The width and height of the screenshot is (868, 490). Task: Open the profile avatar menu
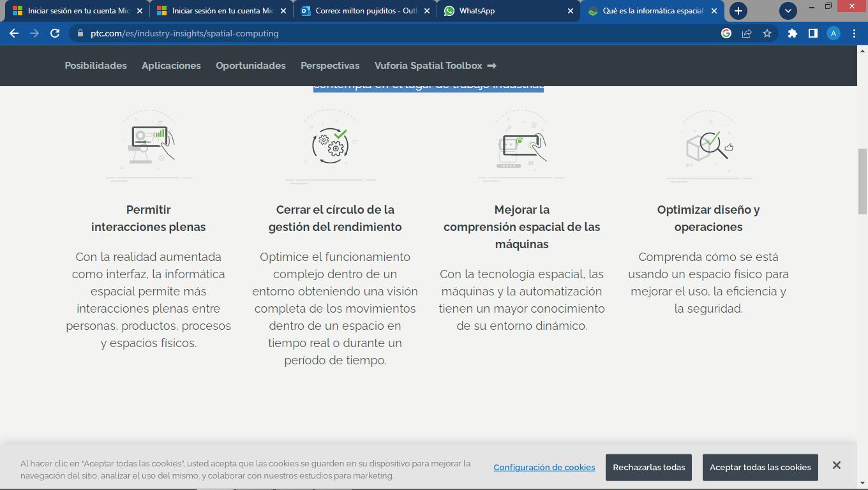pos(834,33)
